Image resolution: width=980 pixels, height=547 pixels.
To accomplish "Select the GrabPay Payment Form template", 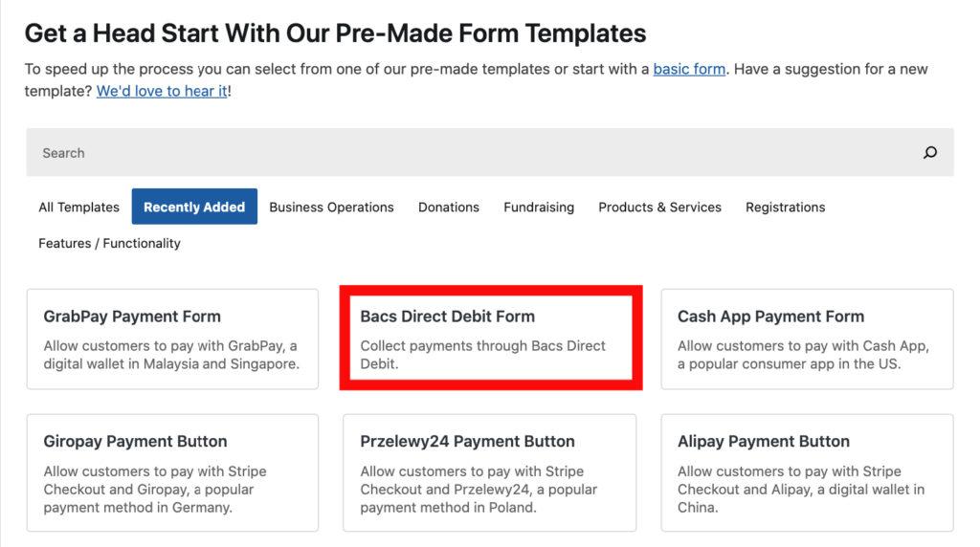I will pos(172,339).
